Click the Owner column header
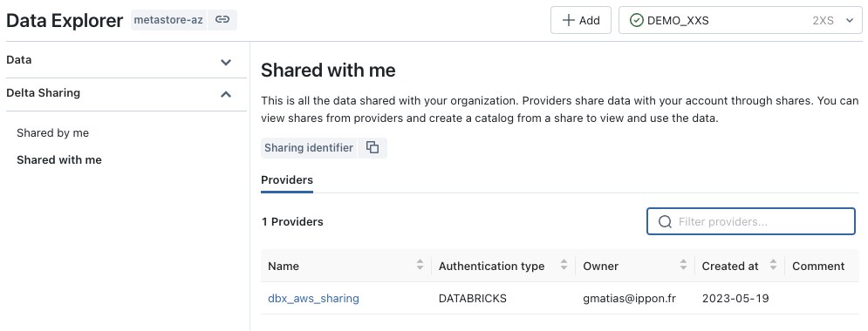Viewport: 868px width, 331px height. point(601,266)
